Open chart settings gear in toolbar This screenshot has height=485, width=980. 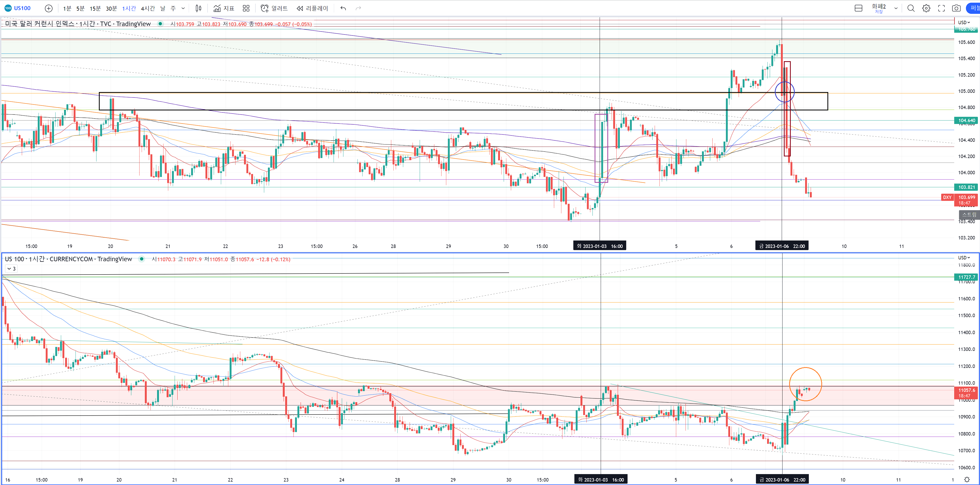(x=926, y=8)
